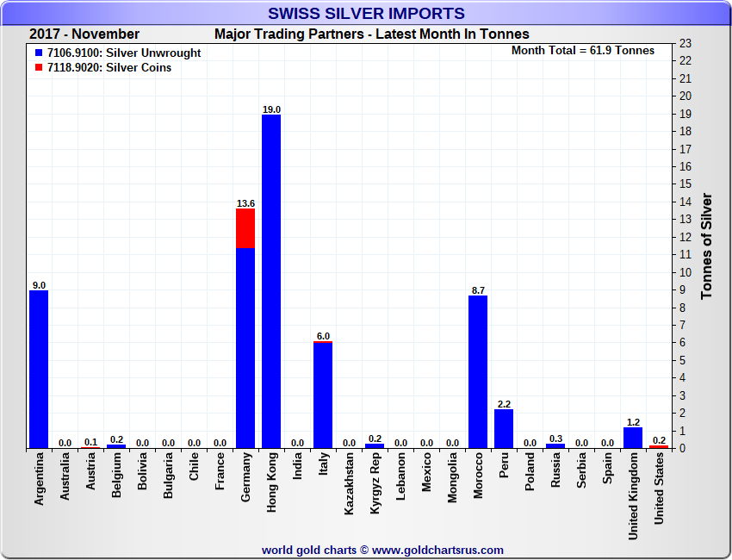Click the 2017 - November date label

[x=84, y=34]
